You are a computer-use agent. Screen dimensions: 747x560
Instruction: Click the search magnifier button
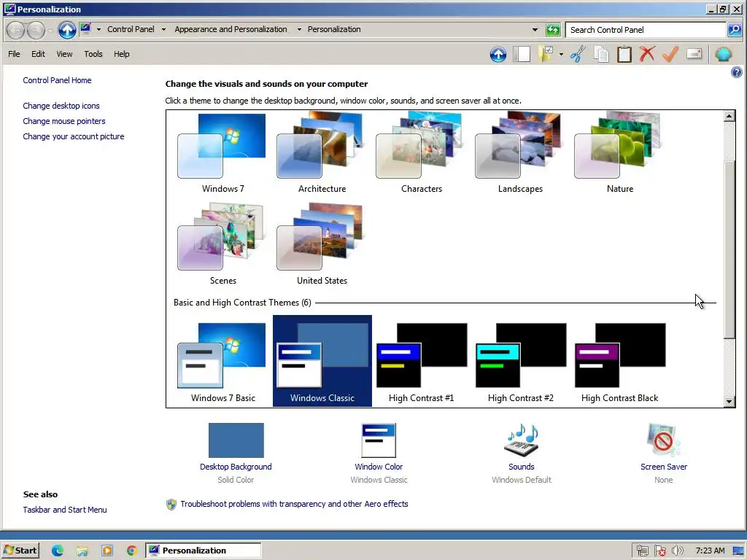(x=735, y=29)
